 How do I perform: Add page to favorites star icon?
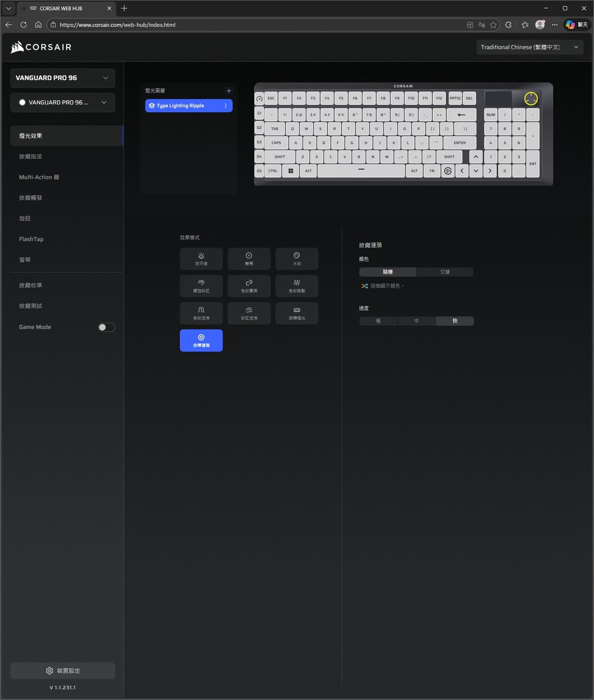click(493, 25)
